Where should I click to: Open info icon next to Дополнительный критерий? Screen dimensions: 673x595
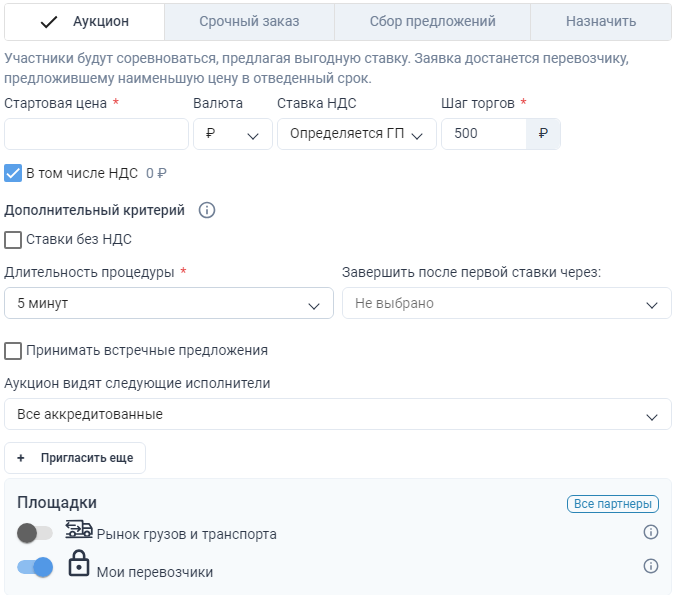(x=206, y=210)
